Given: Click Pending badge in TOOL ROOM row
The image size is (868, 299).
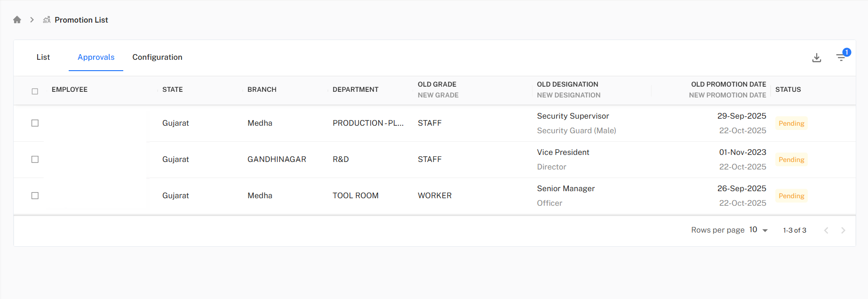Looking at the screenshot, I should (x=791, y=196).
